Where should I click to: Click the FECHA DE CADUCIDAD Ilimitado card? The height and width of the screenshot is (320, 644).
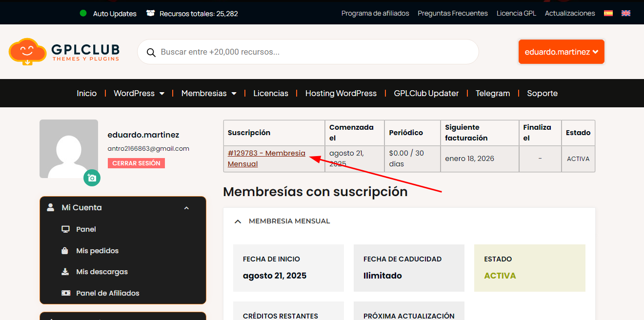[x=409, y=268]
